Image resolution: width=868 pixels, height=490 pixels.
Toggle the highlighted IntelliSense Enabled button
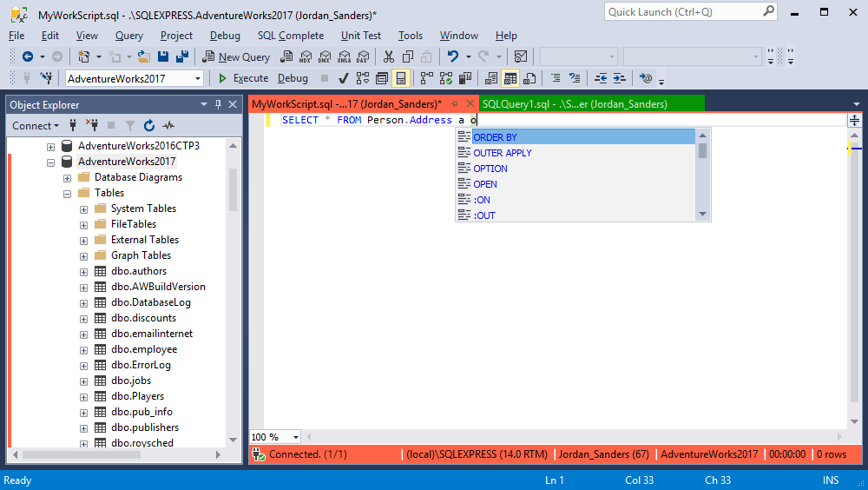pos(401,78)
